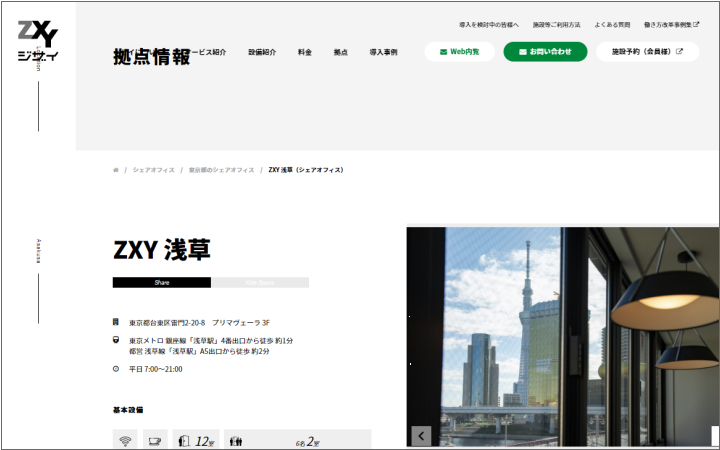Click the 銀座線「浅草駅」4番出口 access text
Screen dimensions: 720x450
(211, 341)
